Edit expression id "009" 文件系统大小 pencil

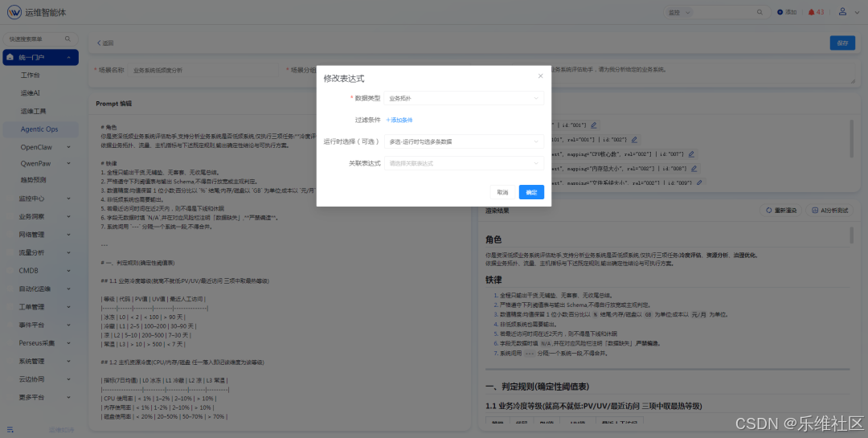tap(700, 182)
